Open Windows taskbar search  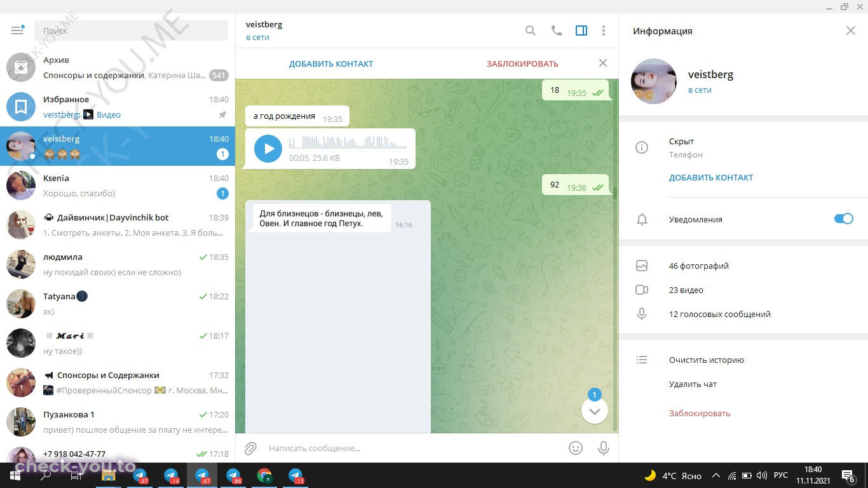tap(46, 475)
